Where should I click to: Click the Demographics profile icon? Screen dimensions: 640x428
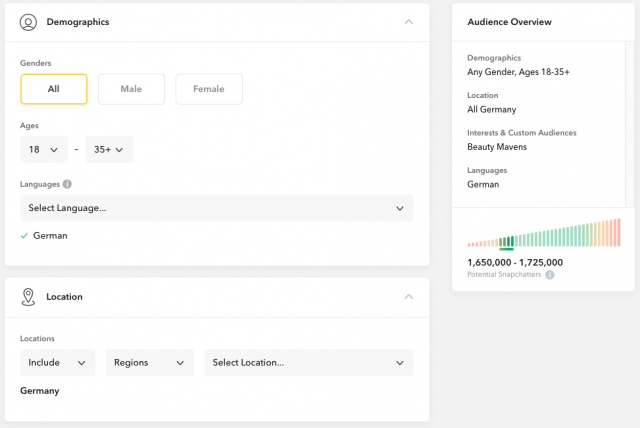[x=28, y=22]
